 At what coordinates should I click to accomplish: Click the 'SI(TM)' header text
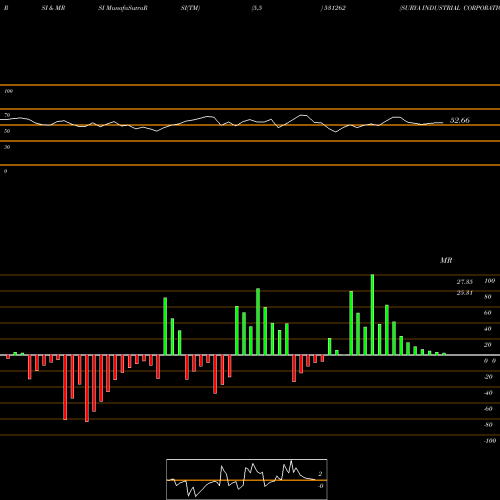tap(190, 8)
